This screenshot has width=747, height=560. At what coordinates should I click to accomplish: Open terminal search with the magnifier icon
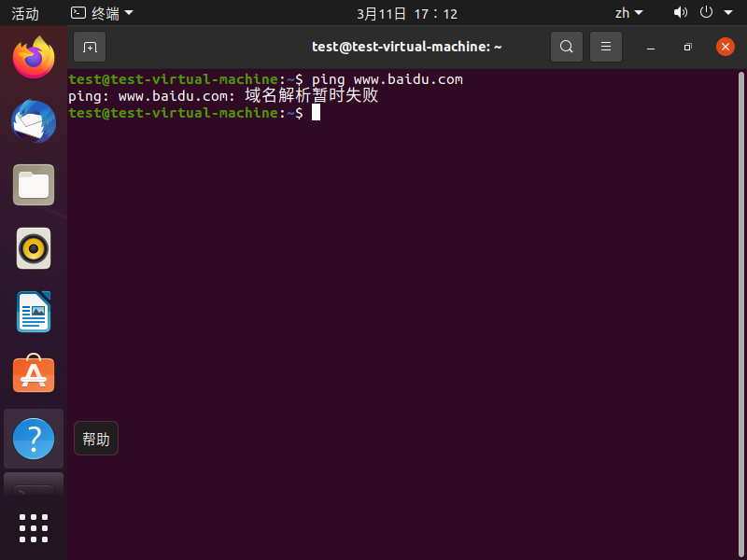(x=567, y=46)
